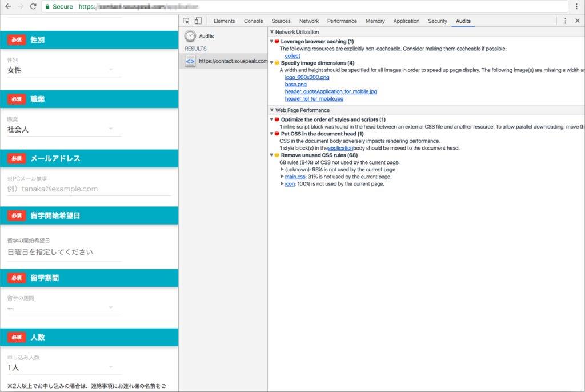Image resolution: width=585 pixels, height=392 pixels.
Task: Open header_quoteApplication_for_mobile.jpg link
Action: click(331, 91)
